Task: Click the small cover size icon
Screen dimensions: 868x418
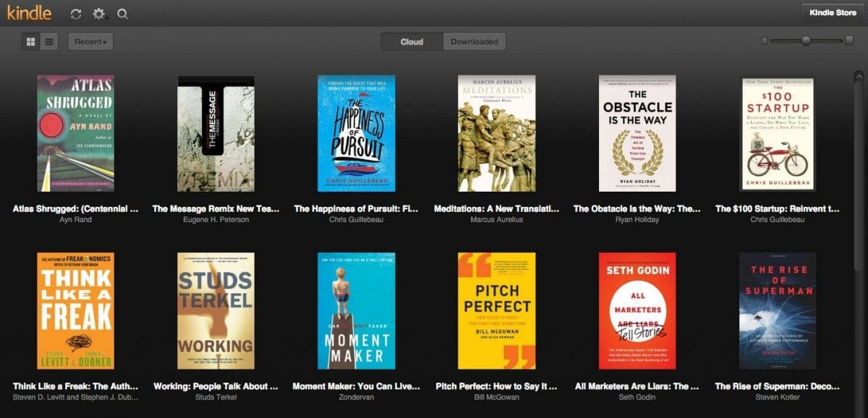Action: pyautogui.click(x=765, y=41)
